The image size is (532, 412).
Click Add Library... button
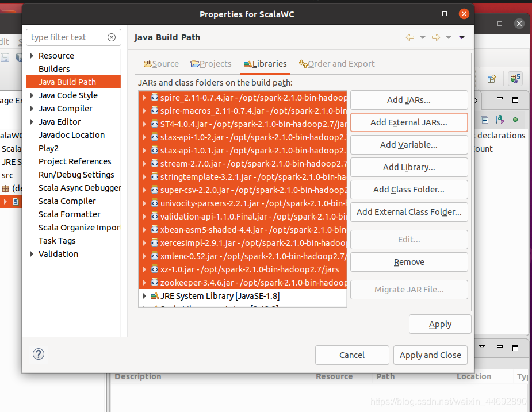click(x=409, y=167)
